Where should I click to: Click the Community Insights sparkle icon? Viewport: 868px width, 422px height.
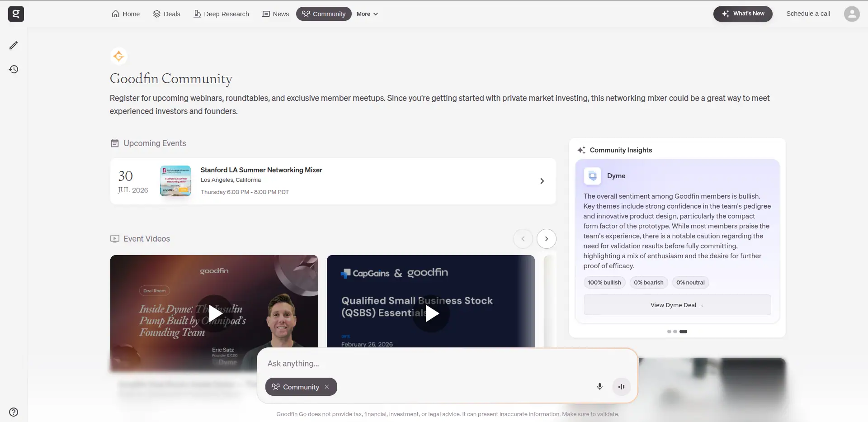(x=581, y=150)
